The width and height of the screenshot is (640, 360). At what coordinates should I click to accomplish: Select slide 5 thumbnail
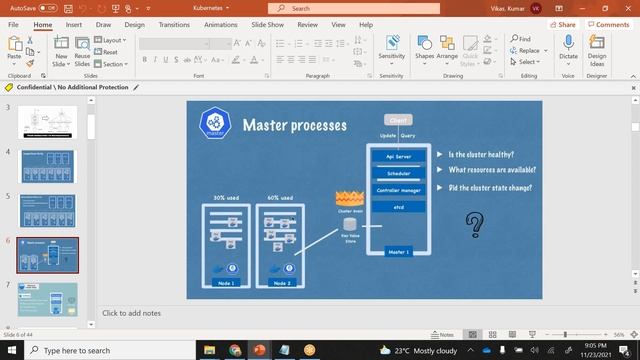48,211
